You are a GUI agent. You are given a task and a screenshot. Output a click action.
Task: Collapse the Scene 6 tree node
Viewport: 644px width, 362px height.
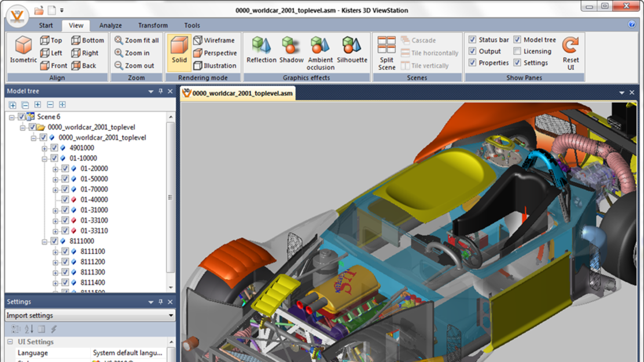coord(12,117)
